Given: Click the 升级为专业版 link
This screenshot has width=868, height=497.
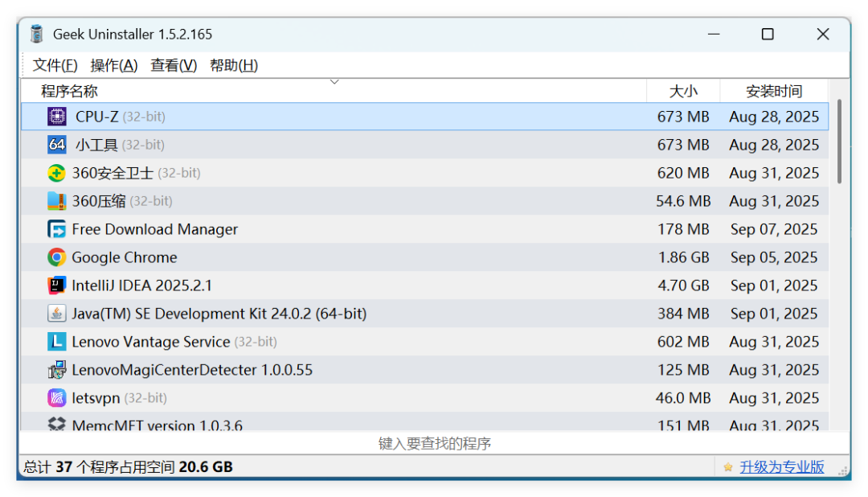Looking at the screenshot, I should point(781,466).
